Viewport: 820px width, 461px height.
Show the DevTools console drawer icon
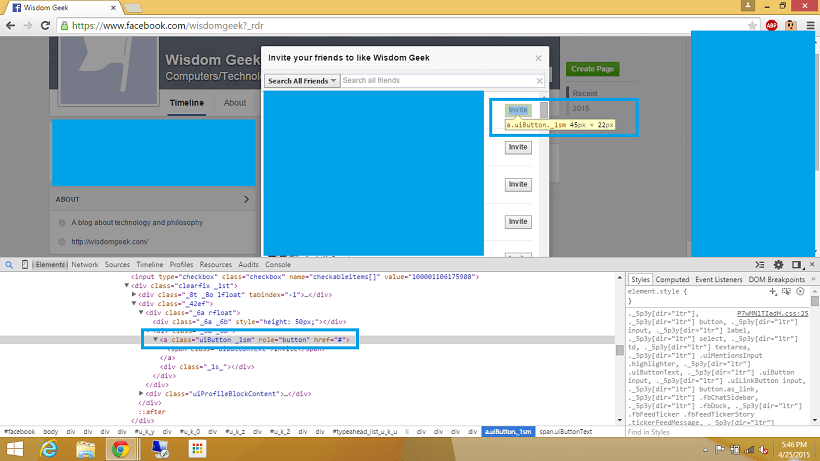click(x=760, y=265)
